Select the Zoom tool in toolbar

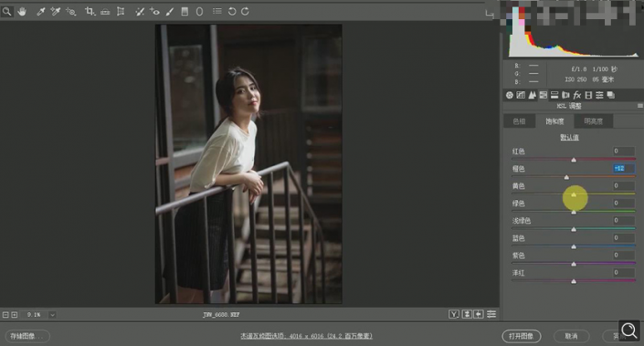point(6,12)
